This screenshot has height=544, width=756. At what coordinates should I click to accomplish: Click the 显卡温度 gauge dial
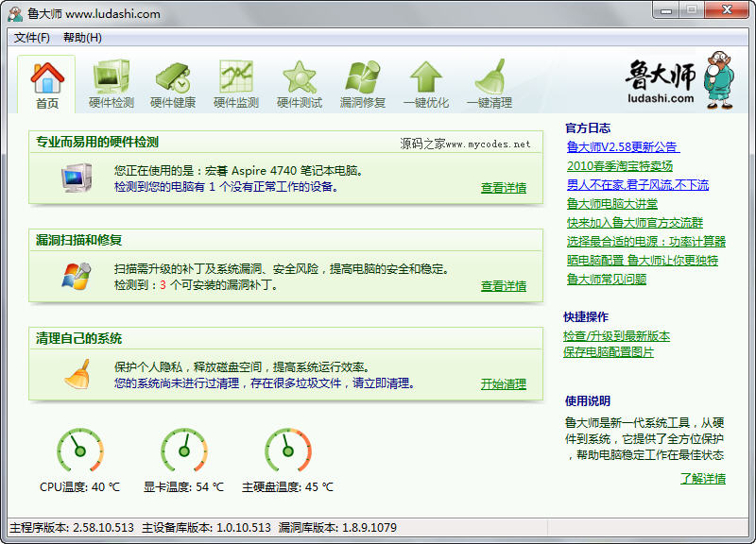(184, 450)
